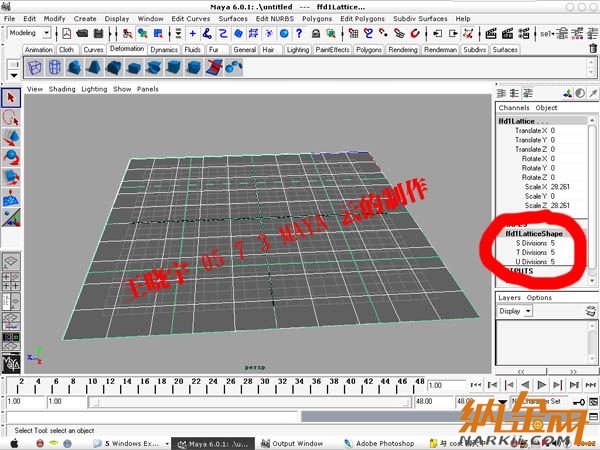Click frame 36 on the time slider
Image resolution: width=600 pixels, height=450 pixels.
pos(316,382)
